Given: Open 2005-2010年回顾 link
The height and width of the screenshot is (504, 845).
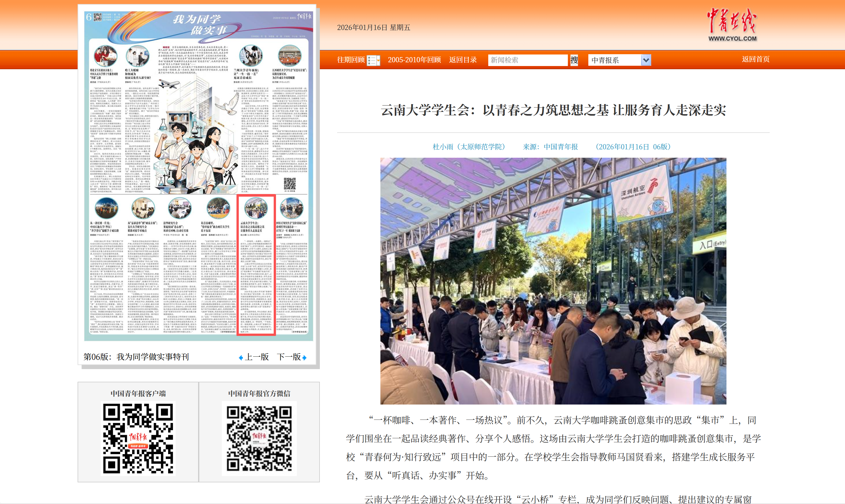Looking at the screenshot, I should click(x=414, y=60).
